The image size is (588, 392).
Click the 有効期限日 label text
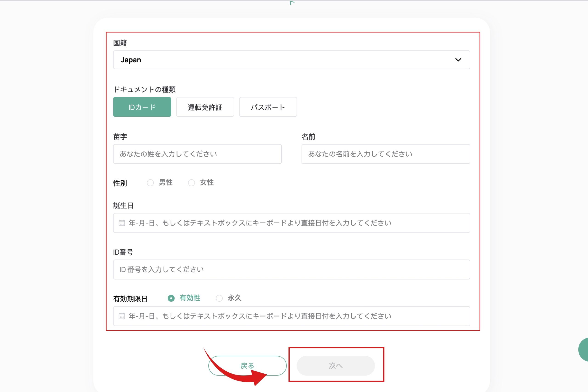(130, 299)
